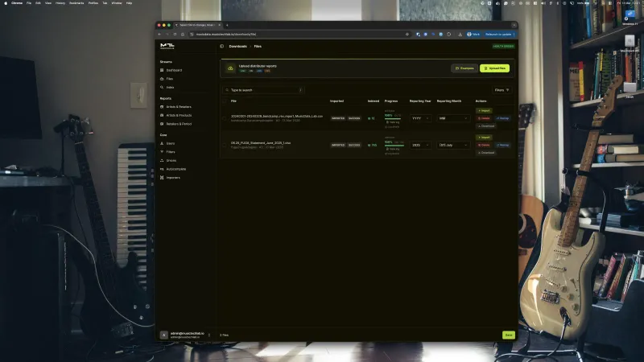Click Delete for the bandcamp file

484,118
